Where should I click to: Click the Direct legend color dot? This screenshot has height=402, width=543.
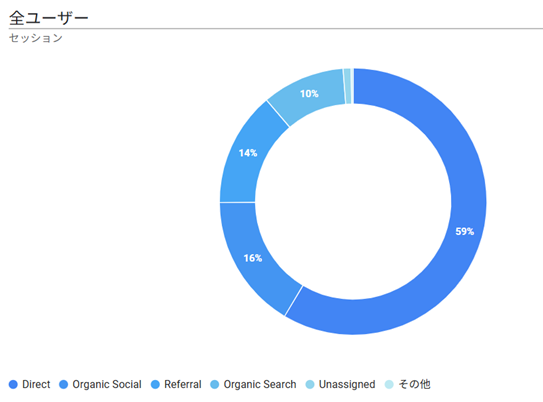[x=13, y=384]
